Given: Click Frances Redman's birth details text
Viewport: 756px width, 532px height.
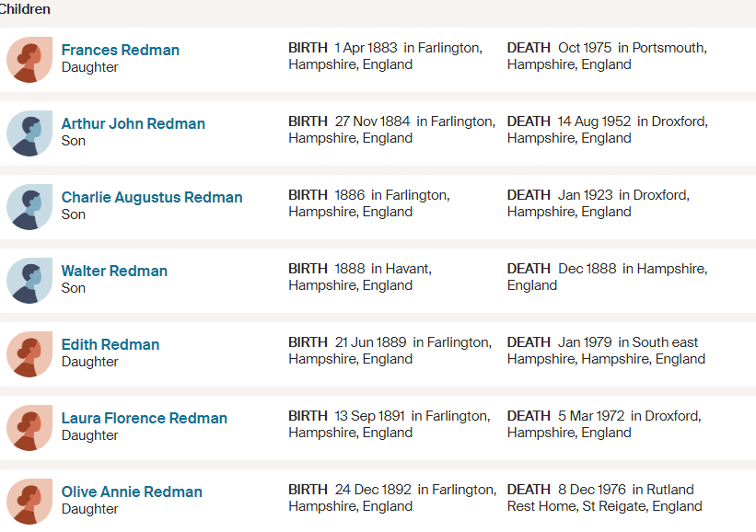Looking at the screenshot, I should click(x=385, y=56).
